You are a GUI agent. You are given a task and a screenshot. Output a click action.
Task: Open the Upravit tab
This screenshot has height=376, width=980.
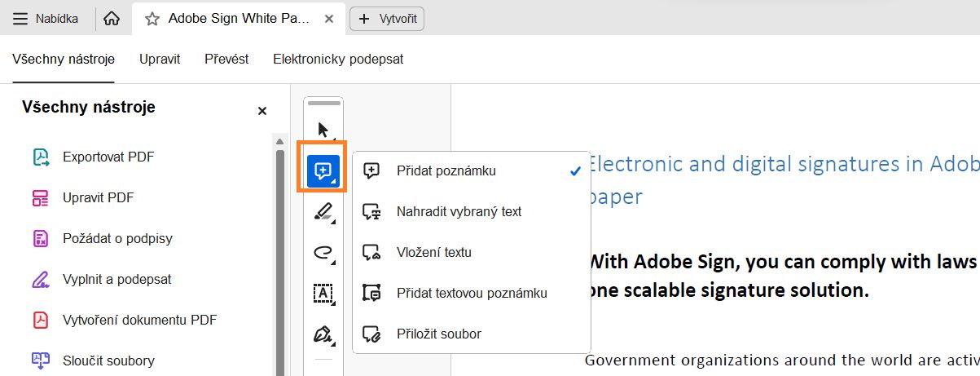click(160, 60)
